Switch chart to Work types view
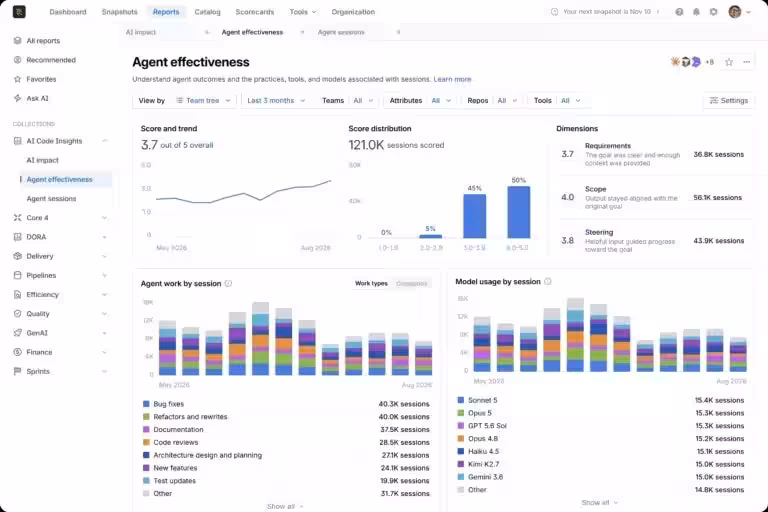This screenshot has height=512, width=768. pos(371,284)
